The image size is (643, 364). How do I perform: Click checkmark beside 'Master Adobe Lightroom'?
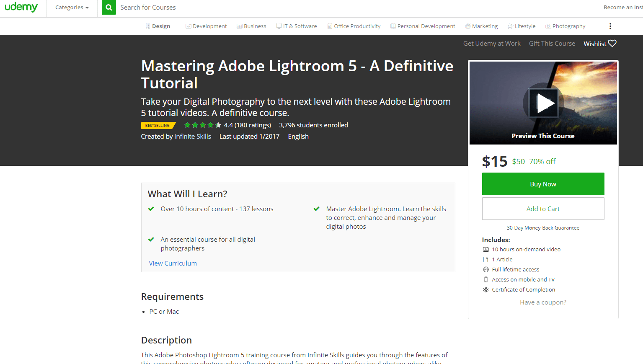(317, 209)
